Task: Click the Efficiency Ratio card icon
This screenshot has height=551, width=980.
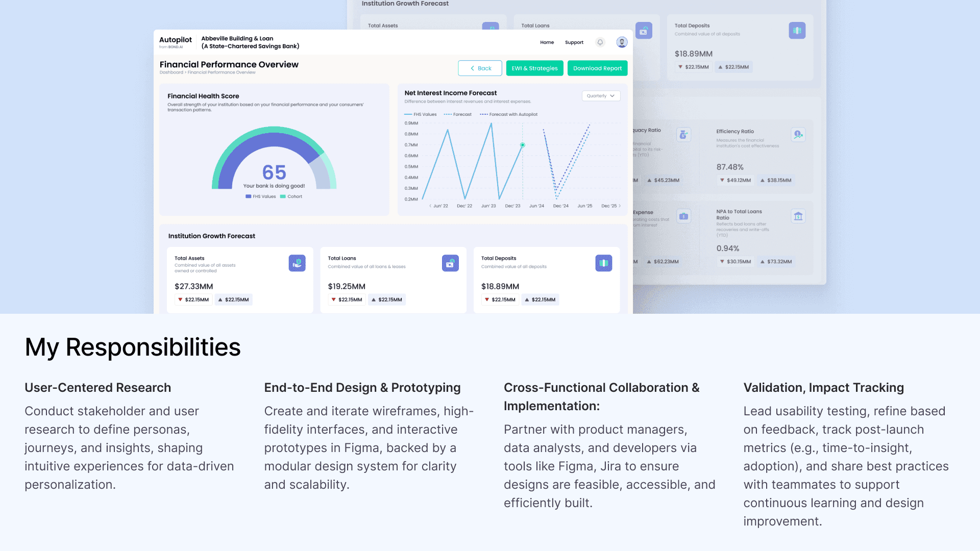Action: coord(798,135)
